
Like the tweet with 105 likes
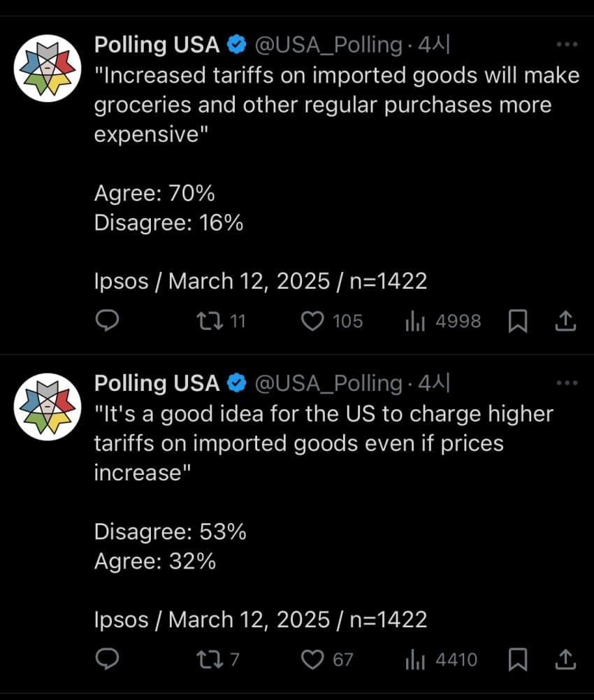(x=313, y=321)
